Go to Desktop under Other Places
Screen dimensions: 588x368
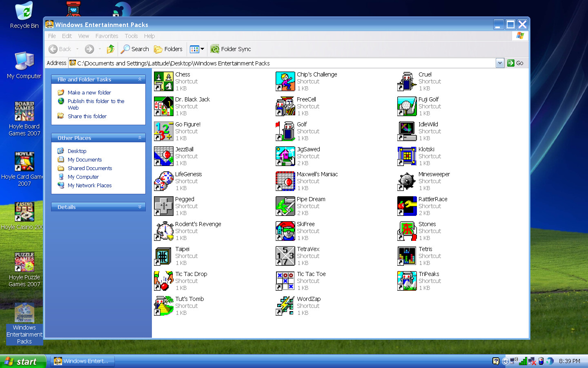tap(77, 151)
